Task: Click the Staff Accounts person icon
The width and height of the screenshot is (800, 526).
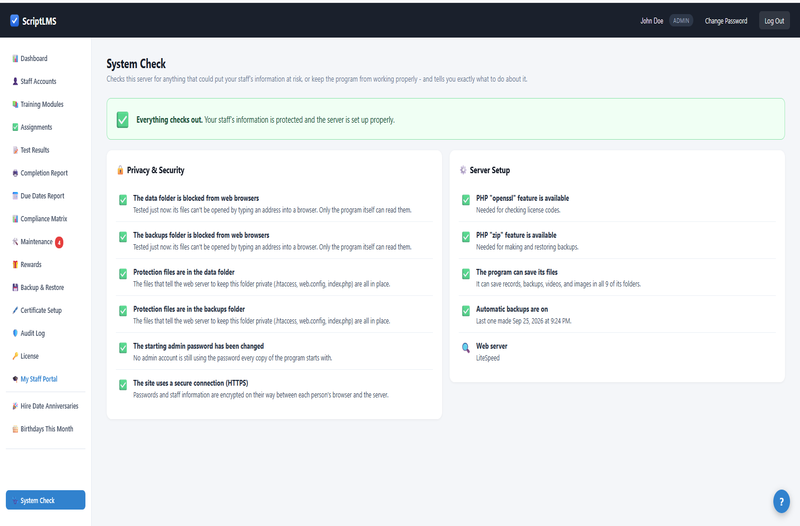Action: click(15, 81)
